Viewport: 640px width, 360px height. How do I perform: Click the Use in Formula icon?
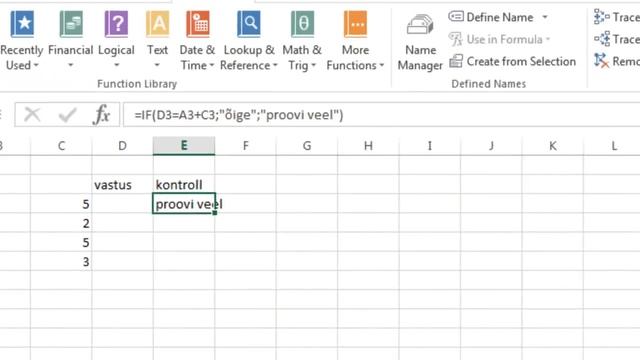click(x=456, y=39)
